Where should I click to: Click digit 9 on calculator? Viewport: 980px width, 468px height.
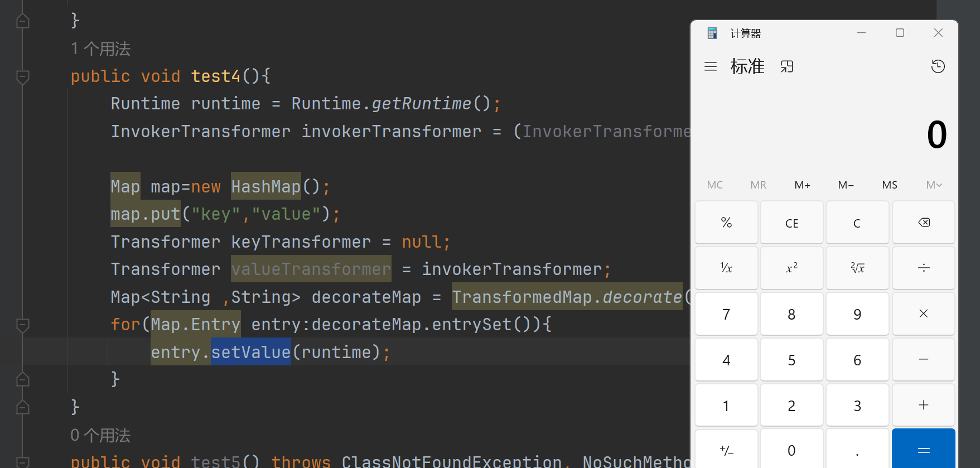click(857, 314)
